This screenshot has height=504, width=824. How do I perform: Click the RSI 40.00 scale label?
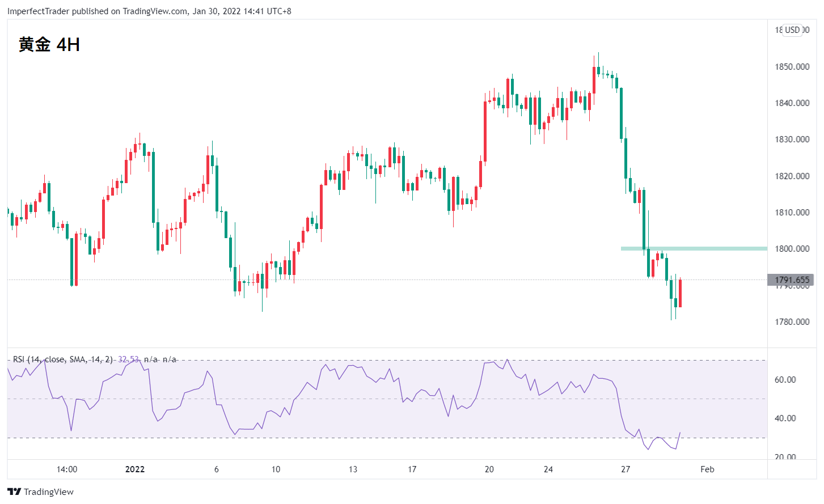point(785,418)
